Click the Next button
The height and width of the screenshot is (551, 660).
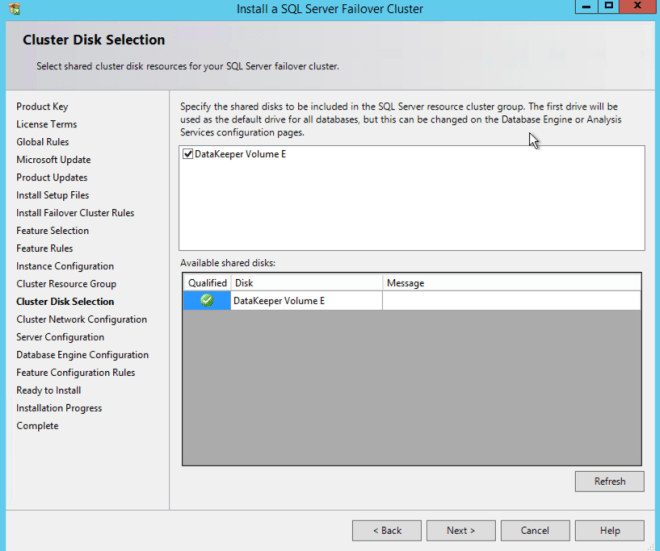[460, 530]
